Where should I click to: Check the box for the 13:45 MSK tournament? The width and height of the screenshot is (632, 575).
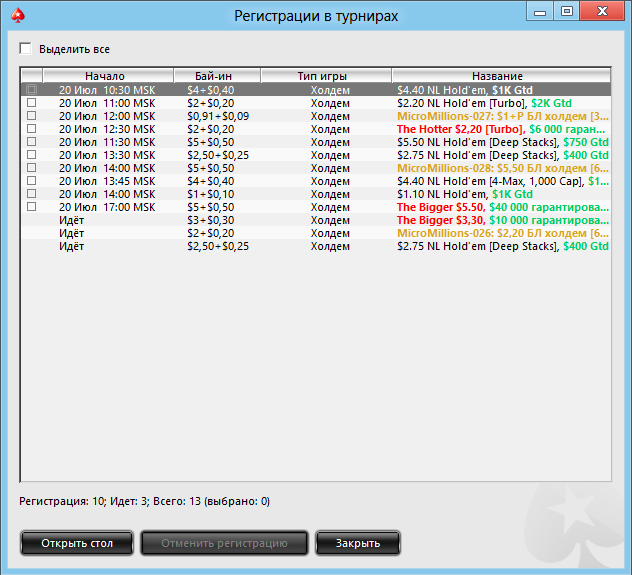31,181
